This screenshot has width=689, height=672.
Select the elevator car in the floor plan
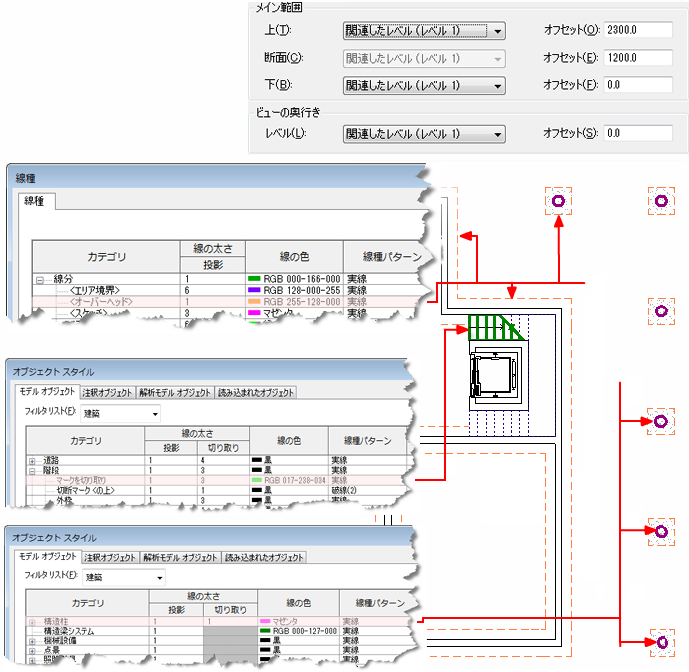point(495,375)
